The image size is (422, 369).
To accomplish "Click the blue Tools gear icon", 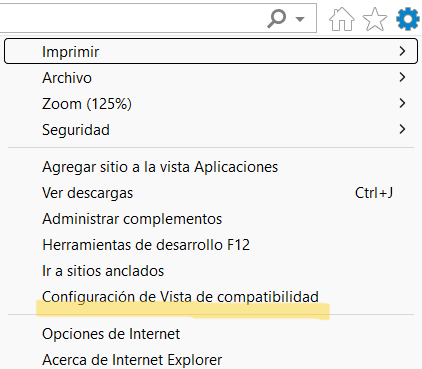I will [407, 19].
